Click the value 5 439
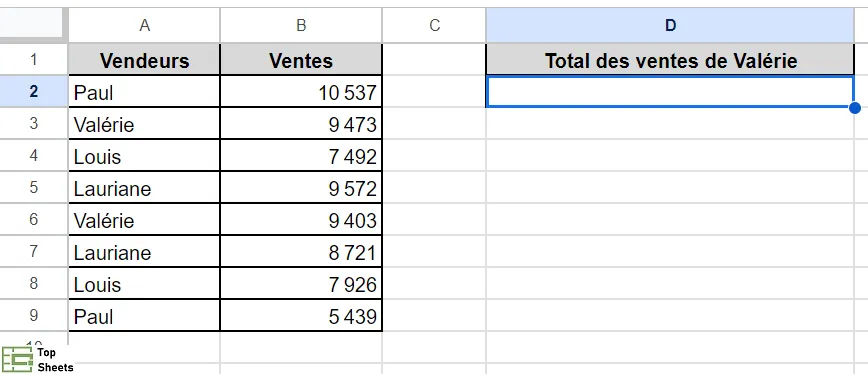Viewport: 868px width, 374px height. (x=301, y=316)
